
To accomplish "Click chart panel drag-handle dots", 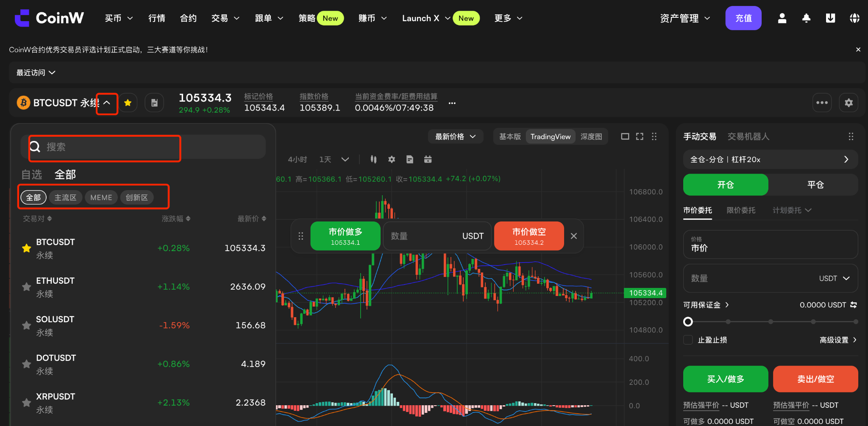I will pyautogui.click(x=654, y=136).
